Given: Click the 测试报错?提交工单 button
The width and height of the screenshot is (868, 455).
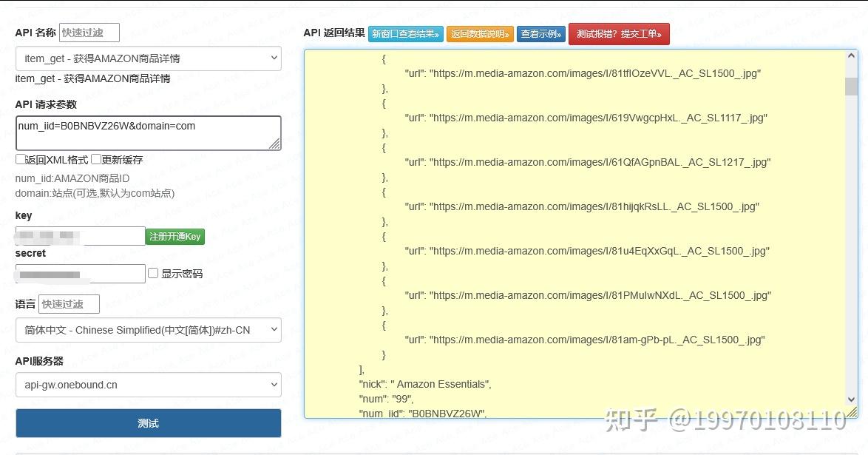Looking at the screenshot, I should 619,34.
